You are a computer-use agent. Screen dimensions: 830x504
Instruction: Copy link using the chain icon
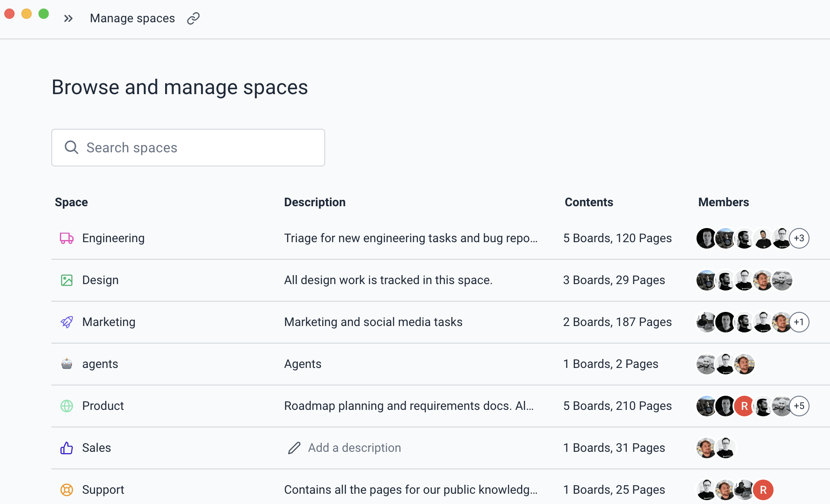point(193,18)
